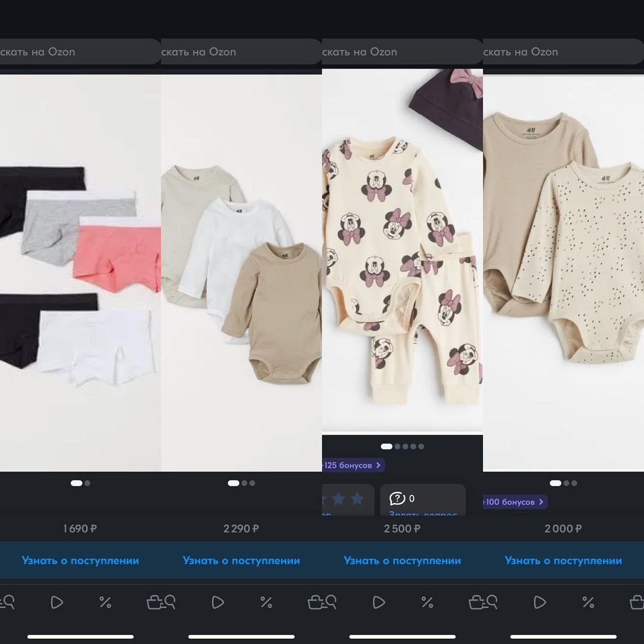
Task: Open the underwear shorts set photo
Action: coord(80,273)
